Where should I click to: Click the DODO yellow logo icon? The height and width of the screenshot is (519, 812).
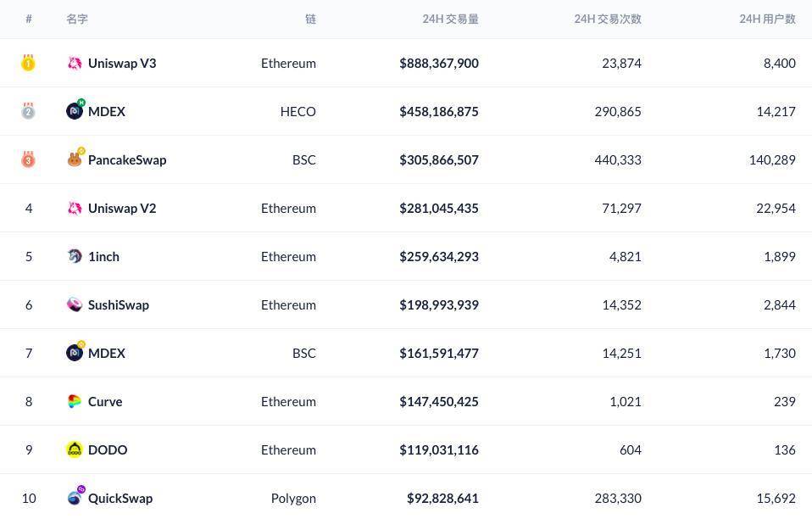click(75, 449)
